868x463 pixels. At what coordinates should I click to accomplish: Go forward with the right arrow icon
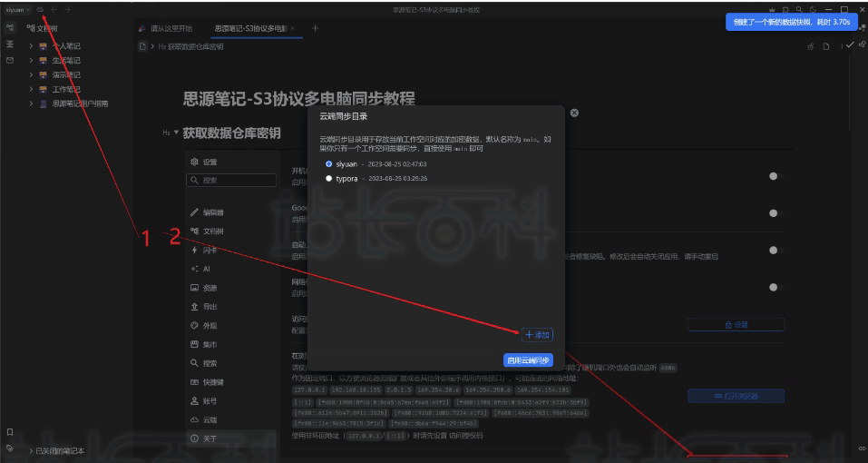(x=67, y=10)
